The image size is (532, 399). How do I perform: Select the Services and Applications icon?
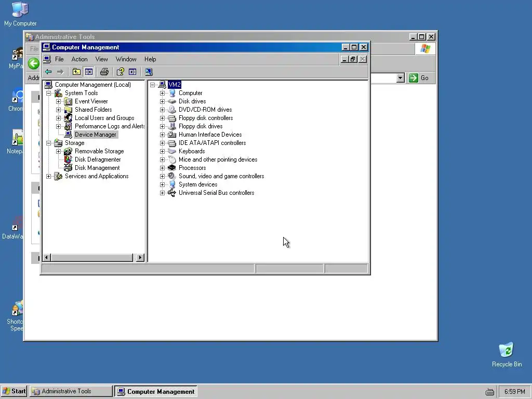click(58, 176)
